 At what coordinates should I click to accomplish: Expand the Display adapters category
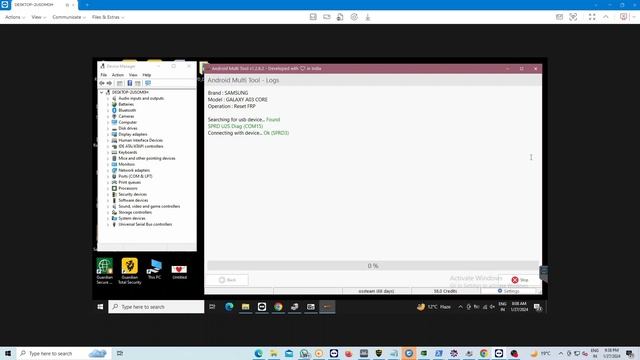pyautogui.click(x=108, y=134)
